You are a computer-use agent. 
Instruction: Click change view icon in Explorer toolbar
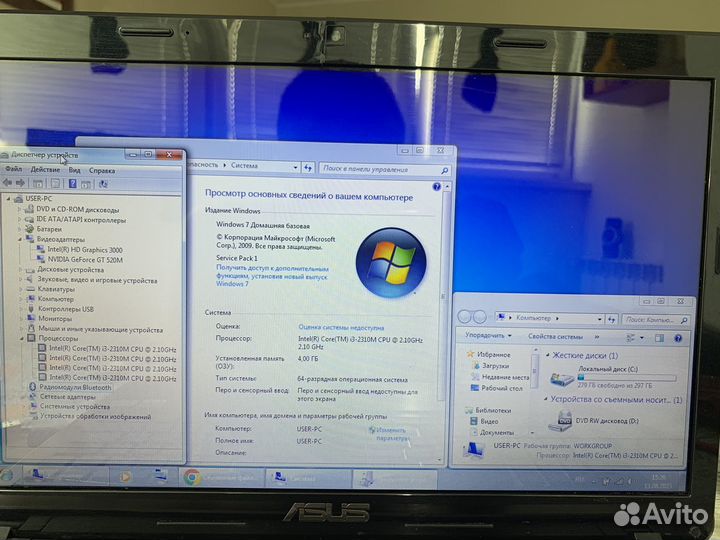click(x=631, y=338)
